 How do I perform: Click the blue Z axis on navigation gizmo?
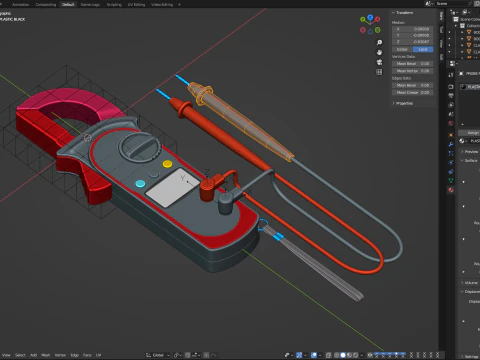[370, 17]
